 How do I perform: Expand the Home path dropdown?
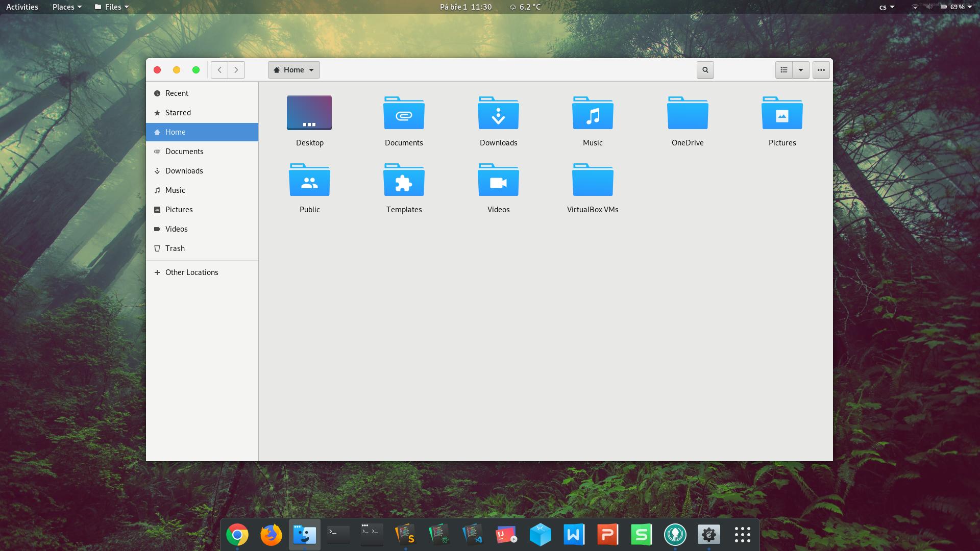point(294,70)
